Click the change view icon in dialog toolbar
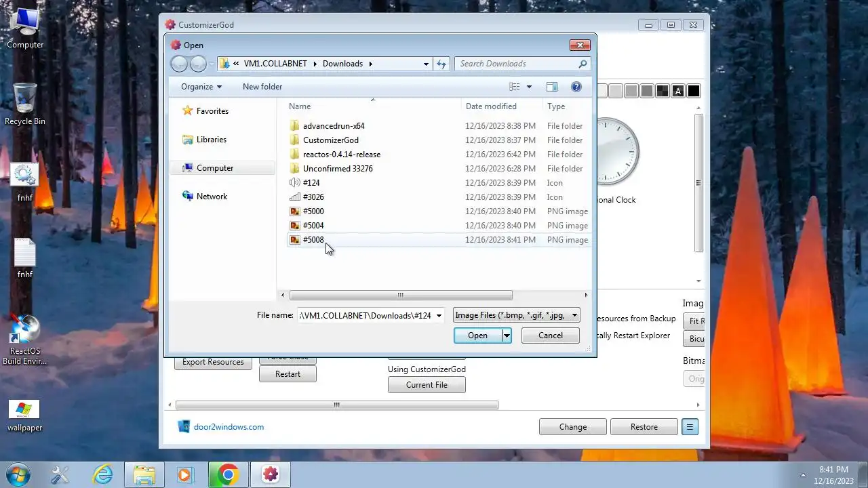 click(x=515, y=87)
